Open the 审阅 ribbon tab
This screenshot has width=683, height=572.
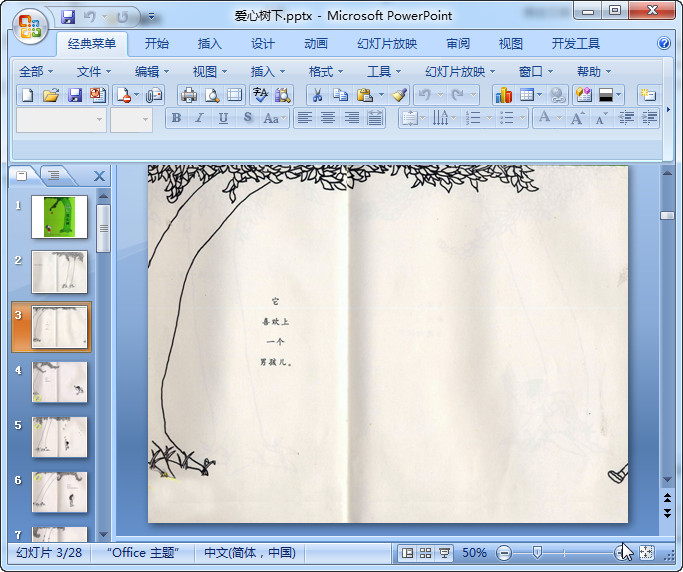[458, 44]
